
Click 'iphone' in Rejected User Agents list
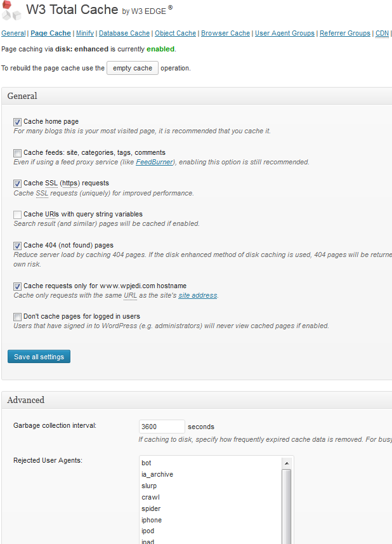click(x=152, y=520)
